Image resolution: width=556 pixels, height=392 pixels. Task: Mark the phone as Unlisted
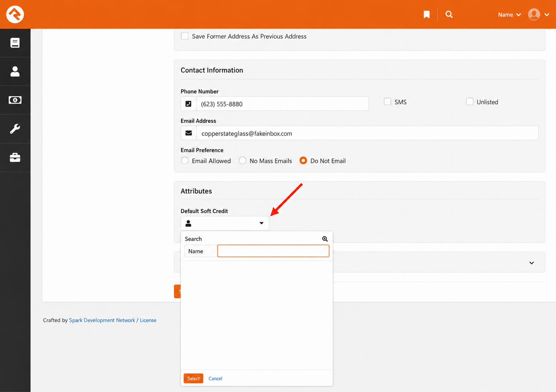point(470,102)
